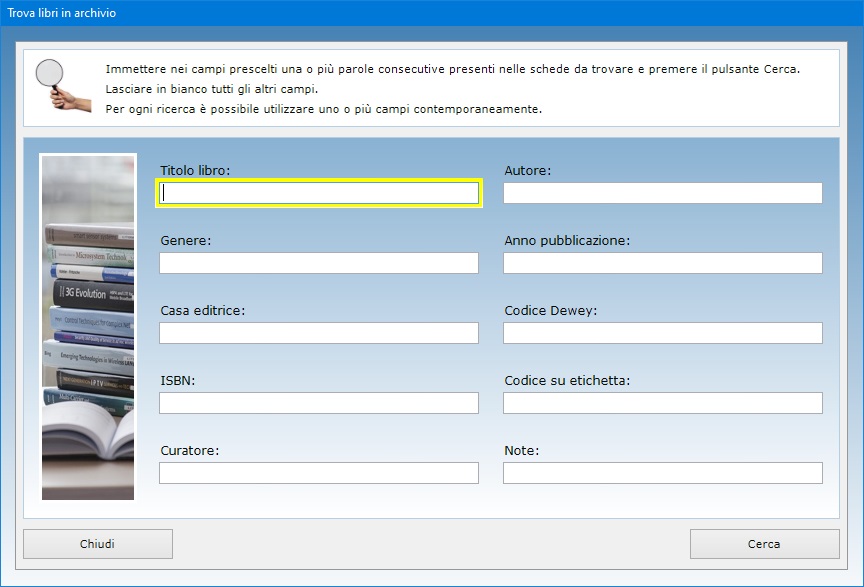Click the instruction text starting with 'Immettere'
Viewport: 864px width, 587px height.
pos(452,70)
